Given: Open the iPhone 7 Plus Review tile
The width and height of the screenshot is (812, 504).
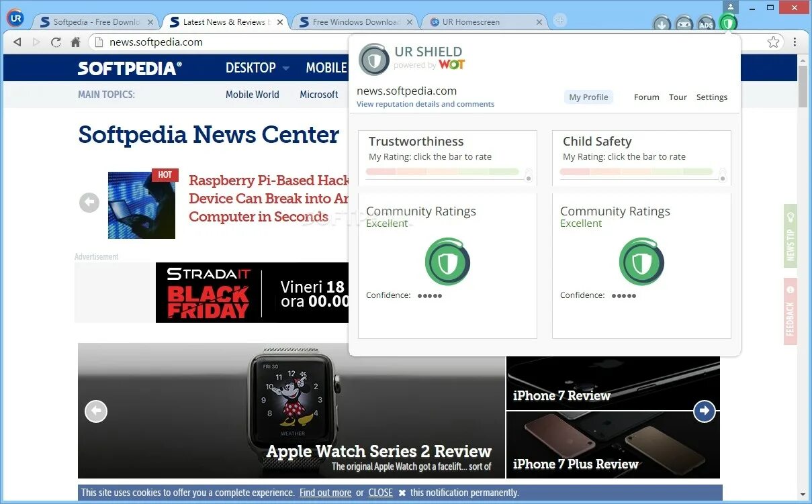Looking at the screenshot, I should (x=613, y=445).
